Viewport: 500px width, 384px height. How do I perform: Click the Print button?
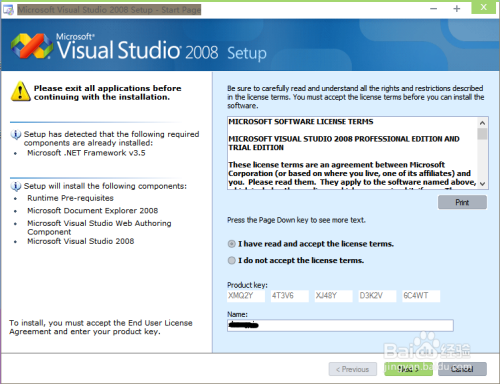click(x=462, y=202)
